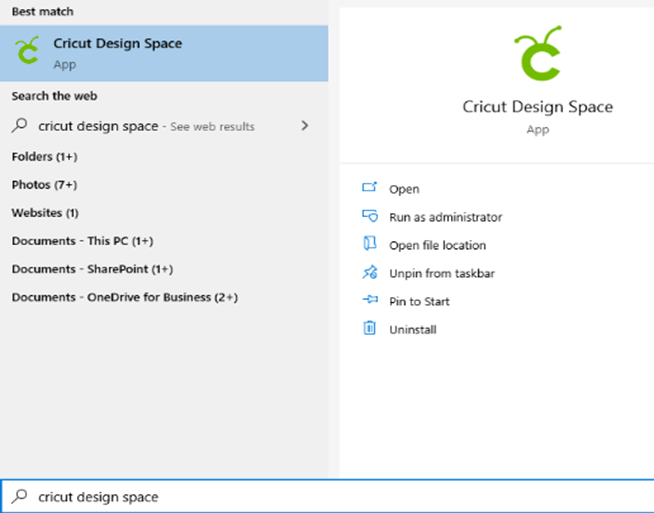
Task: Click the search input containing 'cricut design space'
Action: 327,496
